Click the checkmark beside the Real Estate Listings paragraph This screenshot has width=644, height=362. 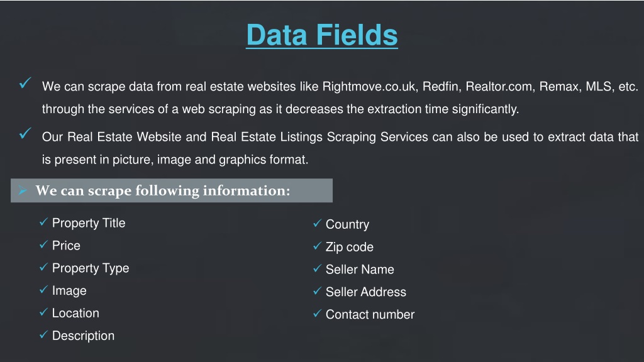pyautogui.click(x=25, y=133)
